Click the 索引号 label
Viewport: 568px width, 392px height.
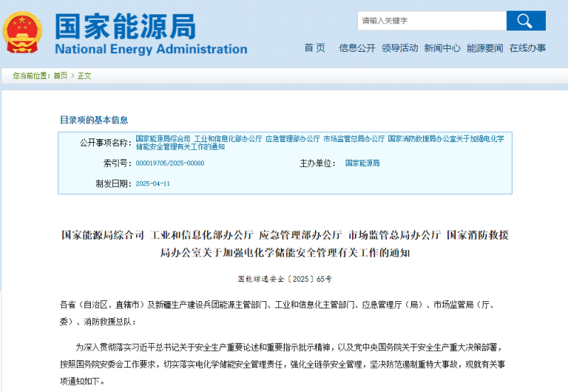click(117, 163)
